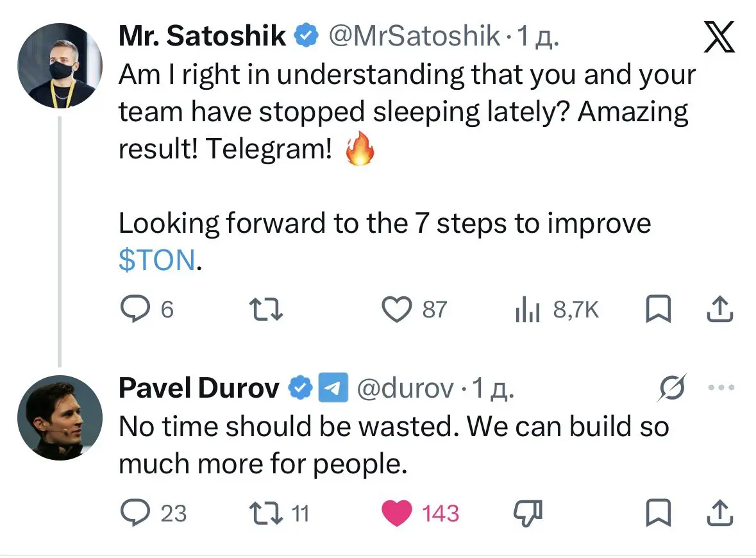
Task: Open Mr. Satoshik's profile avatar
Action: (59, 66)
